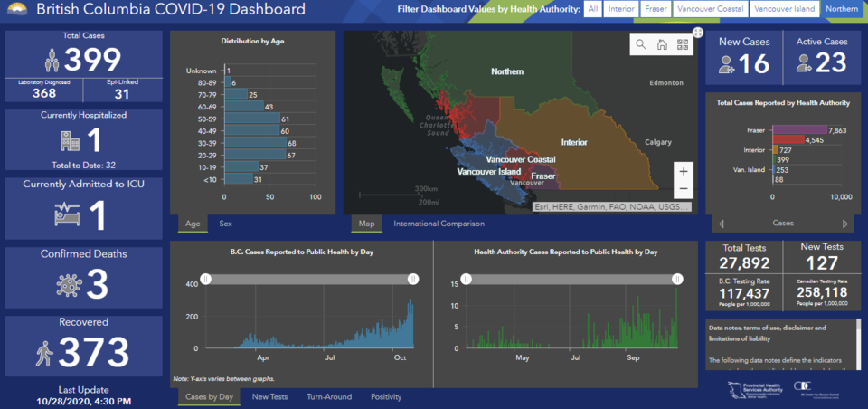Image resolution: width=868 pixels, height=409 pixels.
Task: Click the walking person Recovered icon
Action: (43, 353)
